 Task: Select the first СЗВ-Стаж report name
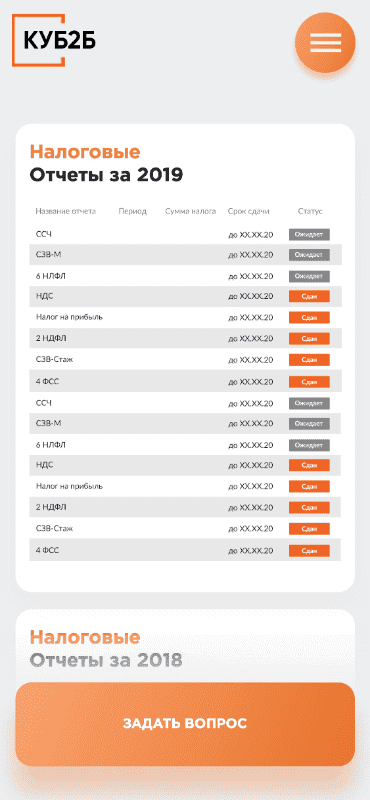tap(54, 360)
